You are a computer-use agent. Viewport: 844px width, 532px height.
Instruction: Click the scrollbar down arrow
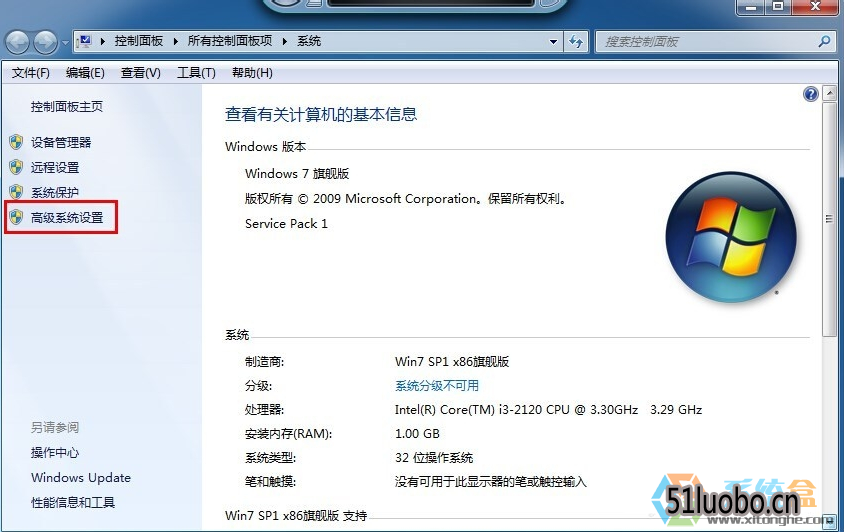[x=829, y=521]
